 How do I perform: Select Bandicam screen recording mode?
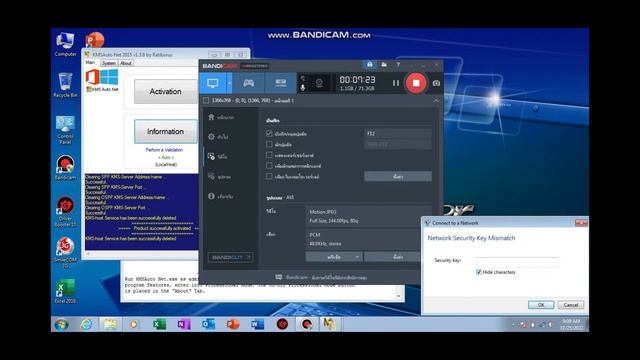(213, 83)
